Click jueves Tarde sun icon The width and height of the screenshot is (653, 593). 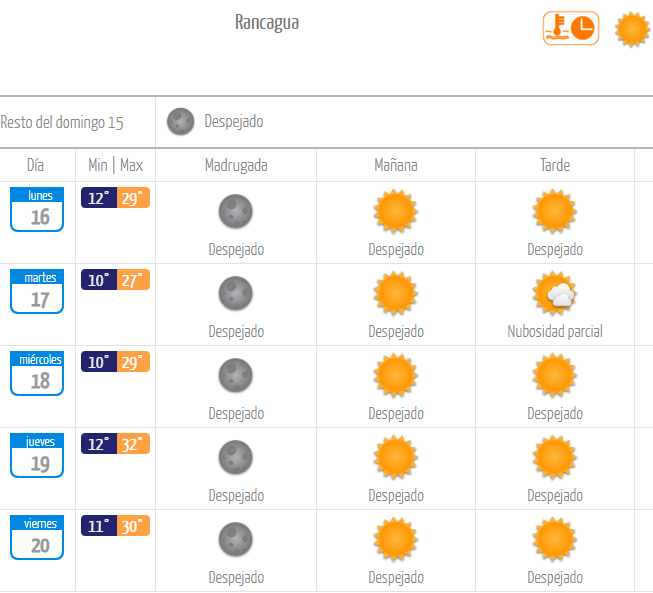coord(554,457)
